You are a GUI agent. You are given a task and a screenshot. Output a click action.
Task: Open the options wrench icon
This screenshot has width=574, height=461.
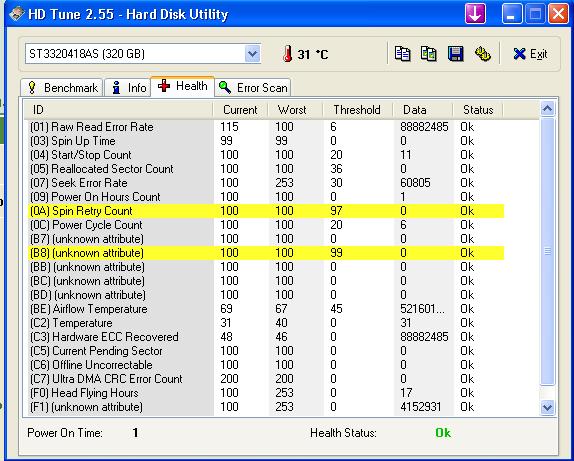(482, 54)
